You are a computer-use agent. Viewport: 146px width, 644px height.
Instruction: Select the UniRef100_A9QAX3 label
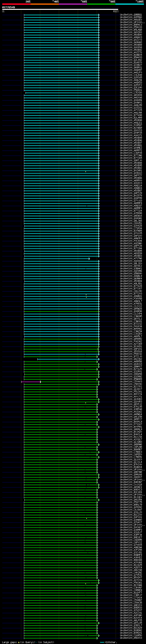(x=131, y=37)
